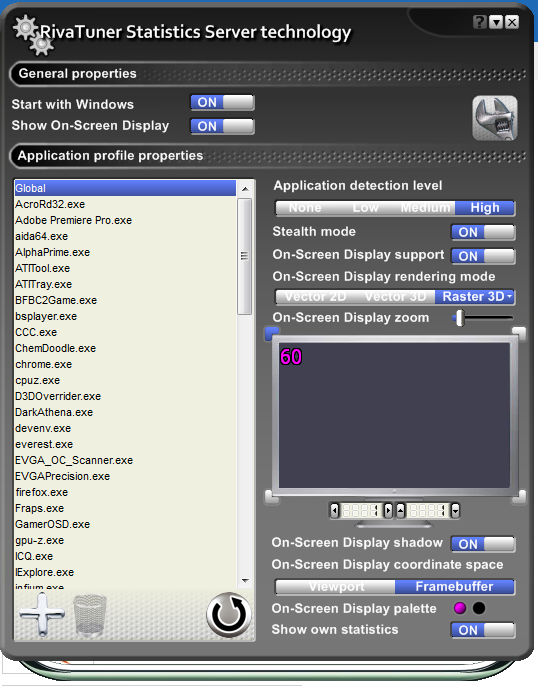
Task: Select everest.exe profile
Action: pyautogui.click(x=125, y=444)
